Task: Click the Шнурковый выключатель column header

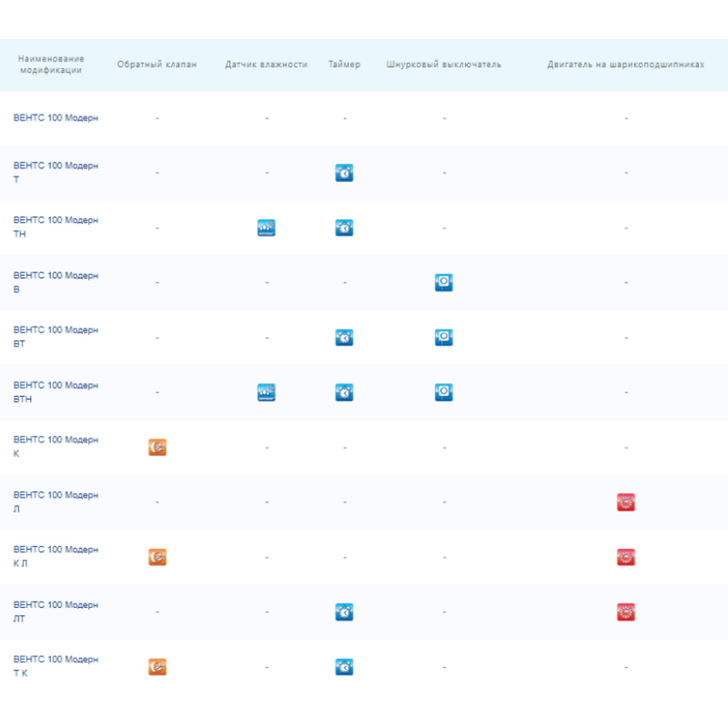Action: coord(444,65)
